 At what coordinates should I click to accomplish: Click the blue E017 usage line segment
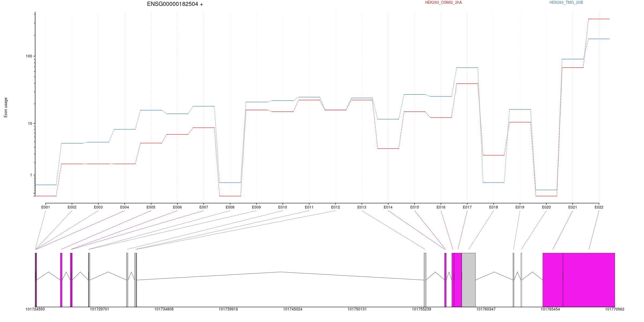click(467, 68)
